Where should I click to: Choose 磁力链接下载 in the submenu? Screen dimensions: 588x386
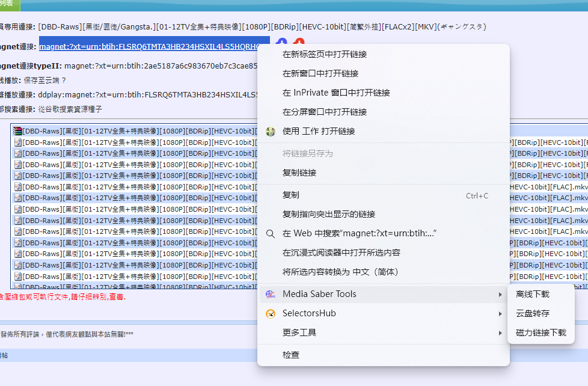[541, 333]
